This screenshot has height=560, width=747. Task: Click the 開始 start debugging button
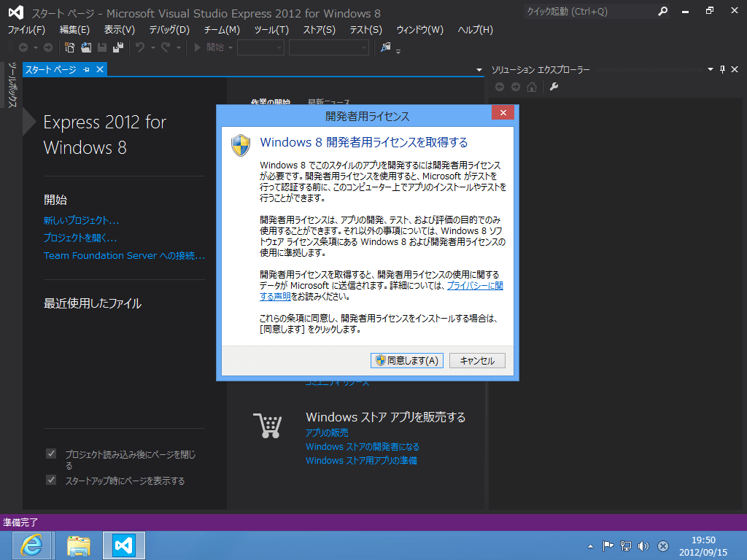click(209, 47)
